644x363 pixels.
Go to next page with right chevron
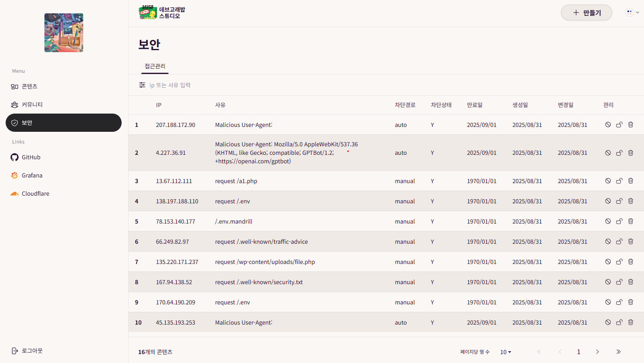pos(597,352)
